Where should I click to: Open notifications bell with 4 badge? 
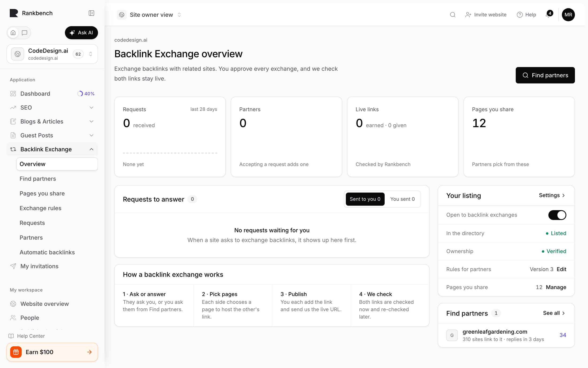[x=549, y=14]
